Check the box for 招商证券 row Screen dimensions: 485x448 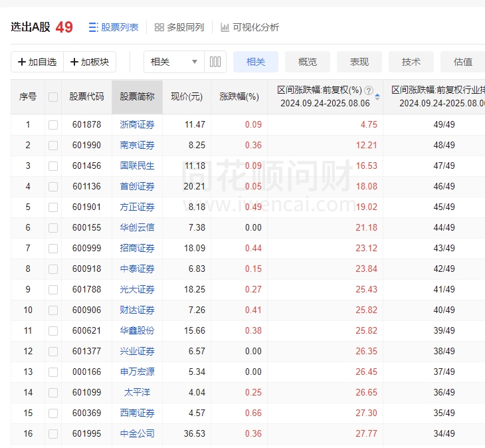point(53,248)
